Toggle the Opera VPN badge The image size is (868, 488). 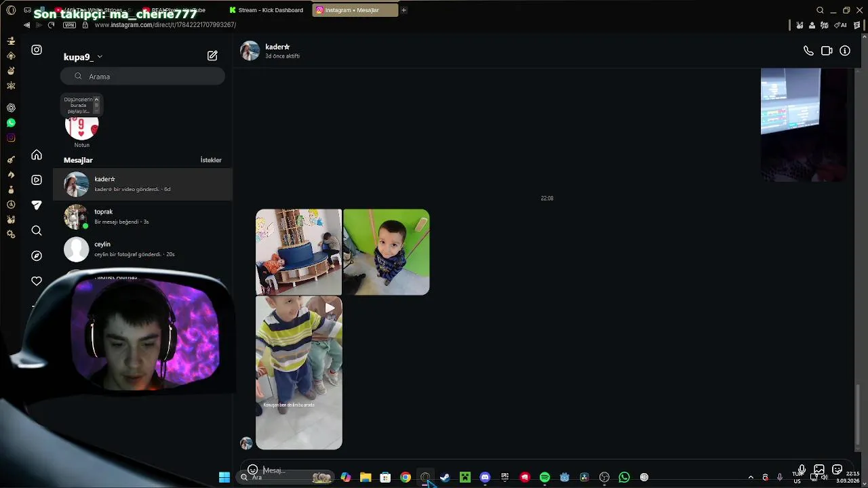pyautogui.click(x=69, y=25)
